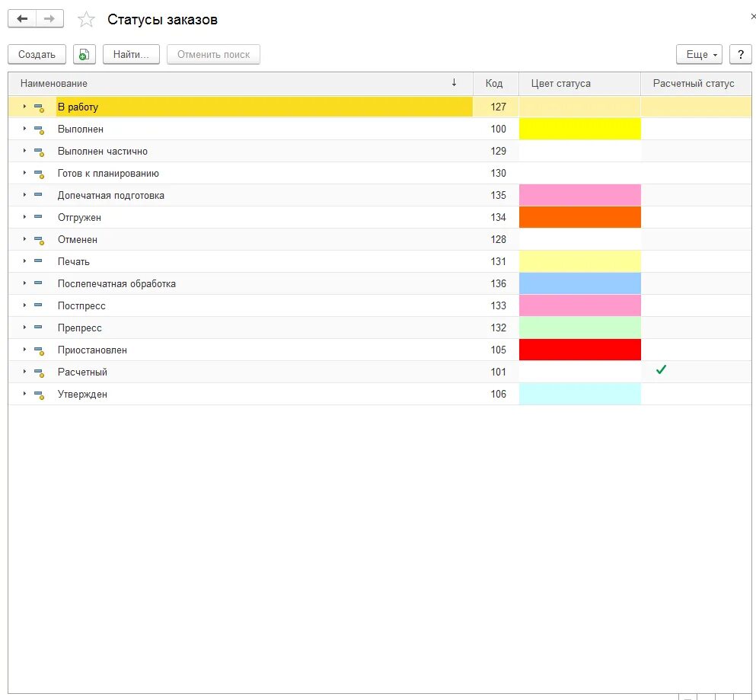
Task: Click the row icon next to Постпресс
Action: pos(38,305)
